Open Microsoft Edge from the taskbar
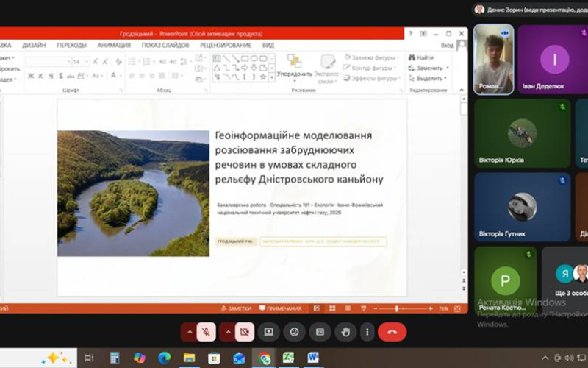 (x=164, y=358)
